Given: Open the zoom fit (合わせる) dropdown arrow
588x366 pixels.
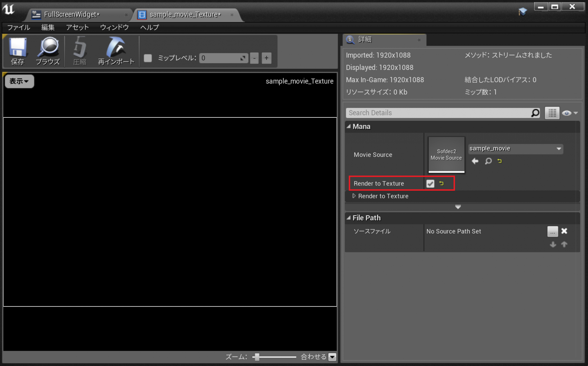Looking at the screenshot, I should 332,357.
